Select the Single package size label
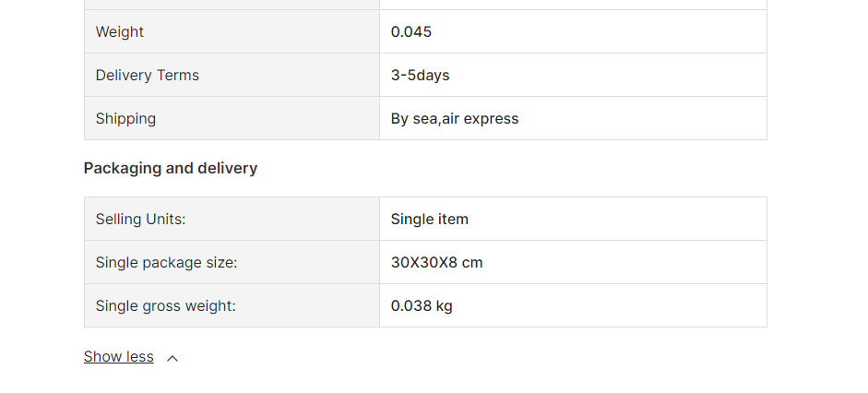This screenshot has height=393, width=868. coord(166,262)
